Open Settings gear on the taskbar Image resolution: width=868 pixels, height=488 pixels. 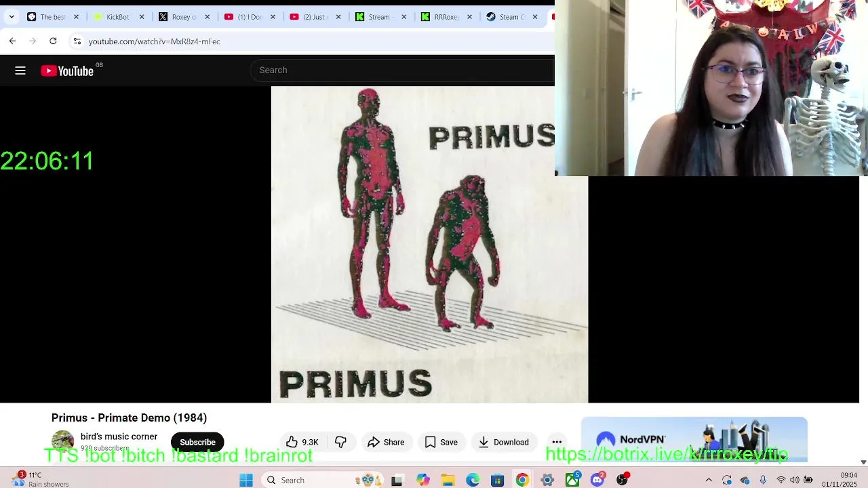[x=547, y=480]
